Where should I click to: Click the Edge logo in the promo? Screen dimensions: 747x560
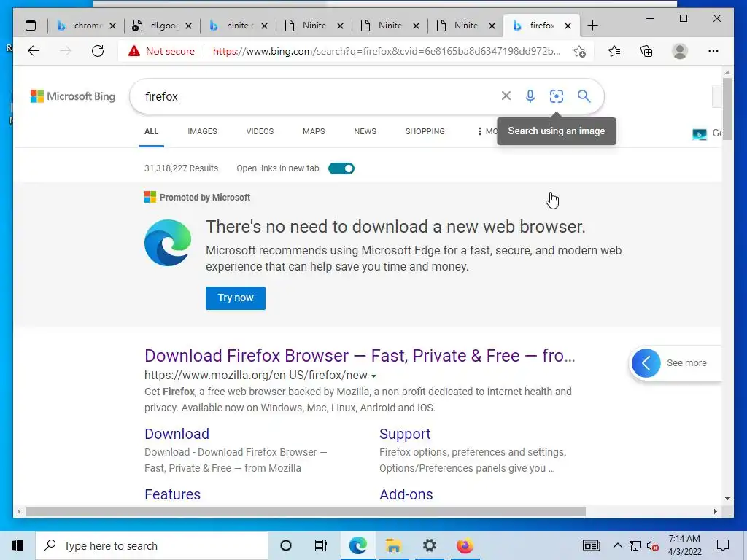(x=168, y=243)
